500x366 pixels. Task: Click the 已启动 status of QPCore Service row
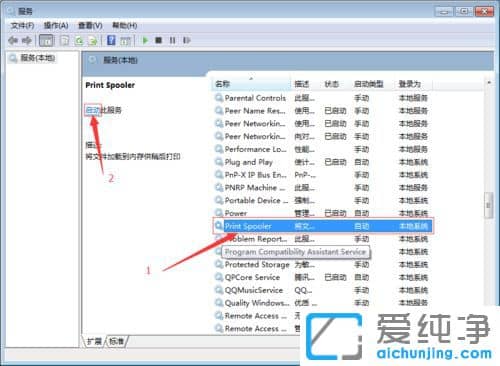click(335, 277)
